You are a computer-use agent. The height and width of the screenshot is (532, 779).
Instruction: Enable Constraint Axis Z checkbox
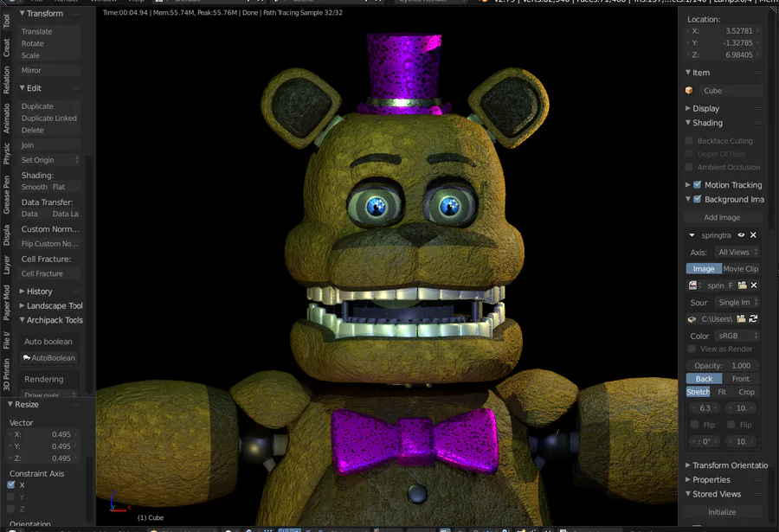[11, 509]
